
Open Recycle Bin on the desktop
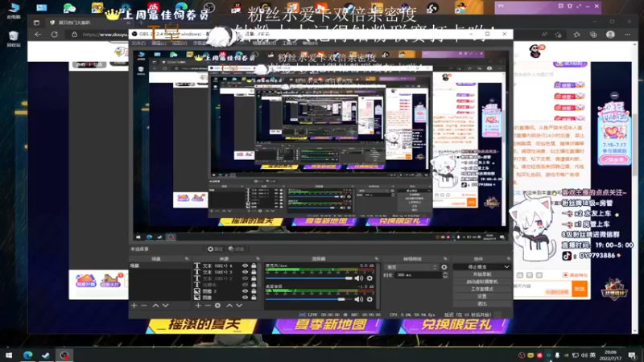[x=13, y=39]
